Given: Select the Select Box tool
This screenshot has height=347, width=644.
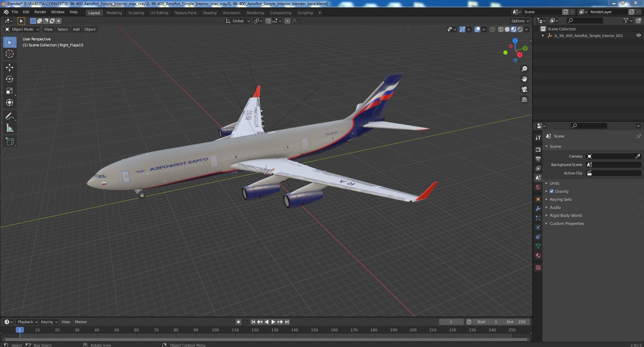Looking at the screenshot, I should point(9,42).
